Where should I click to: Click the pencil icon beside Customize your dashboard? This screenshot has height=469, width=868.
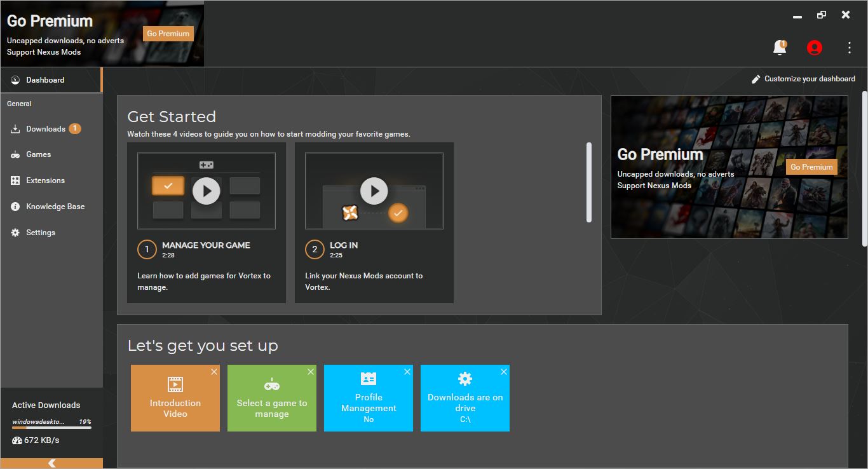coord(756,79)
